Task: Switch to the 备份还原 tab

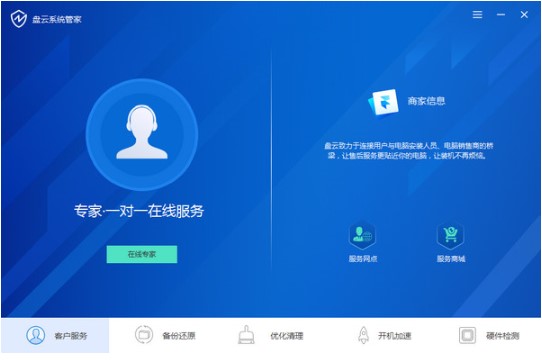Action: tap(165, 335)
